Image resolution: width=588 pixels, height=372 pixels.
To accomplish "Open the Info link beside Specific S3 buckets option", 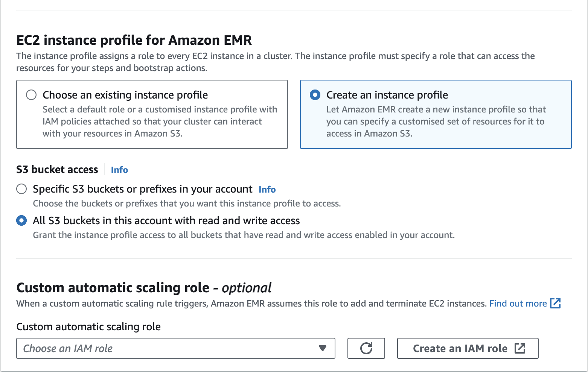I will [267, 190].
